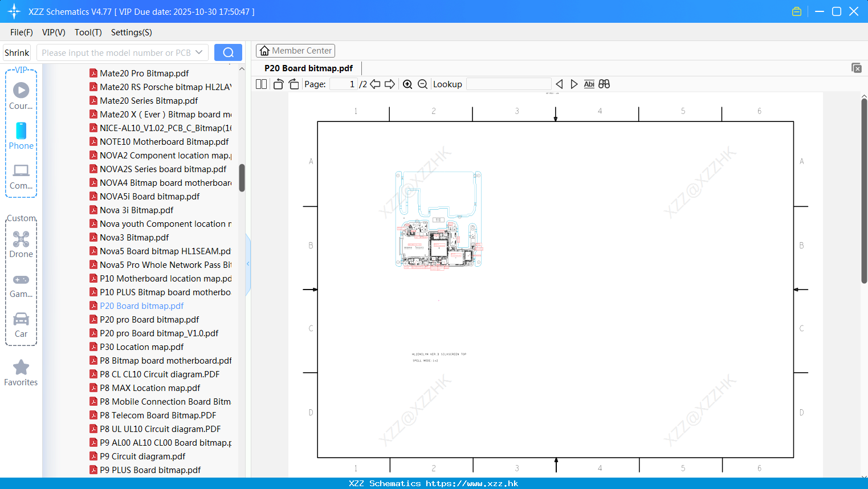
Task: Select Car category in sidebar
Action: click(21, 325)
